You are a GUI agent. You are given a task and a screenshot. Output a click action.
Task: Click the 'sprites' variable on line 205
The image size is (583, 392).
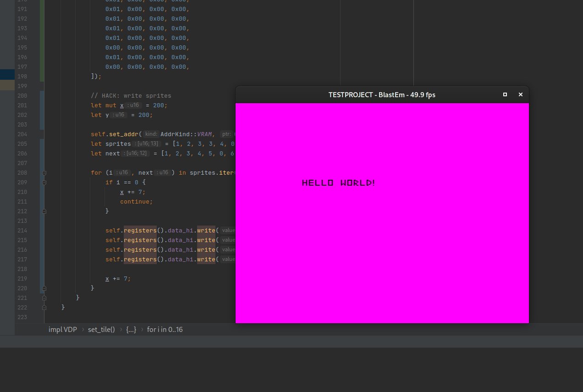118,144
